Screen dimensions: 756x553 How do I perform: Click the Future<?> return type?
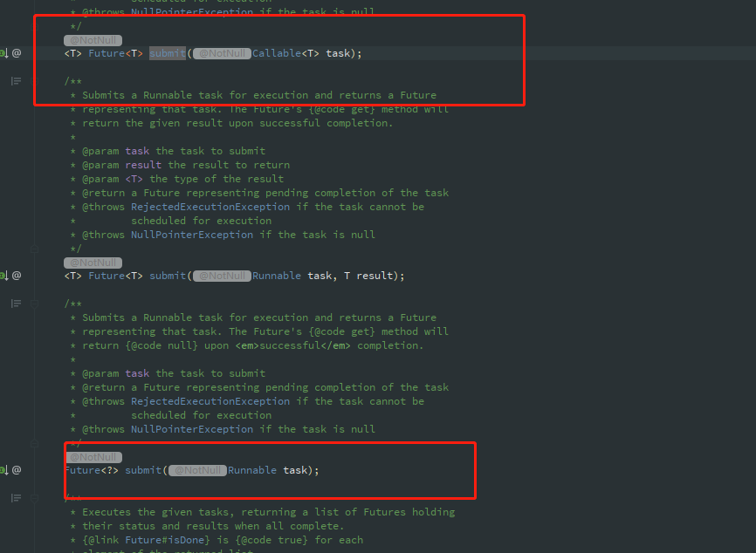pyautogui.click(x=92, y=471)
